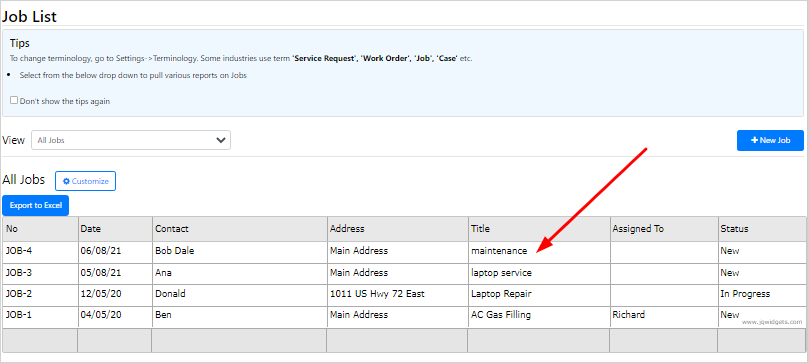The height and width of the screenshot is (363, 809).
Task: Open the JOB-4 row
Action: coord(404,251)
